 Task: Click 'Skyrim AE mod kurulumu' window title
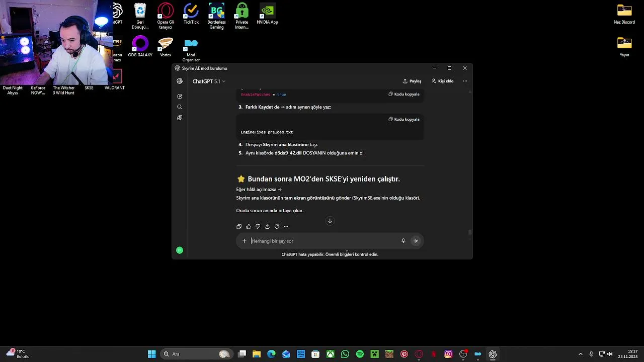pos(204,68)
